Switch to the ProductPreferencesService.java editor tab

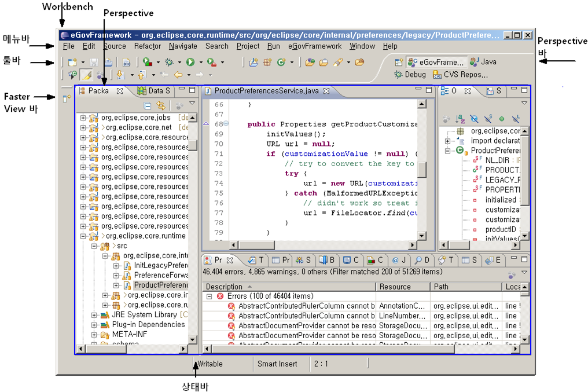pos(266,91)
